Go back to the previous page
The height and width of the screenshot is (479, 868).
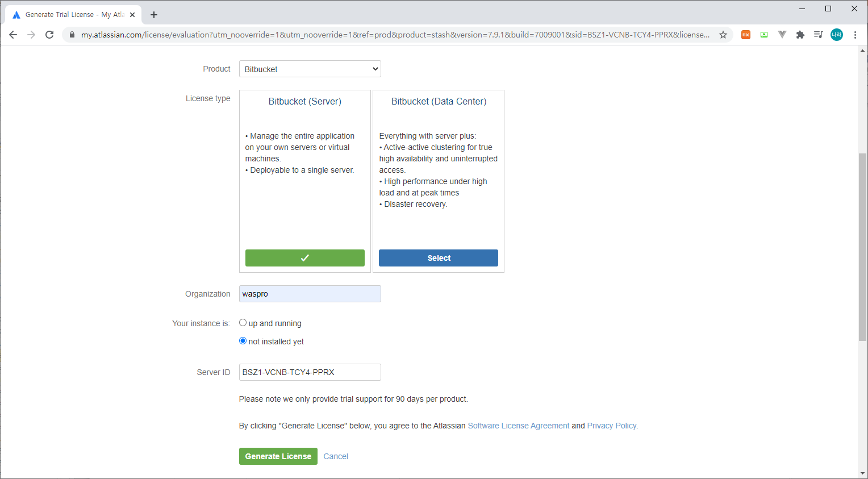tap(13, 35)
